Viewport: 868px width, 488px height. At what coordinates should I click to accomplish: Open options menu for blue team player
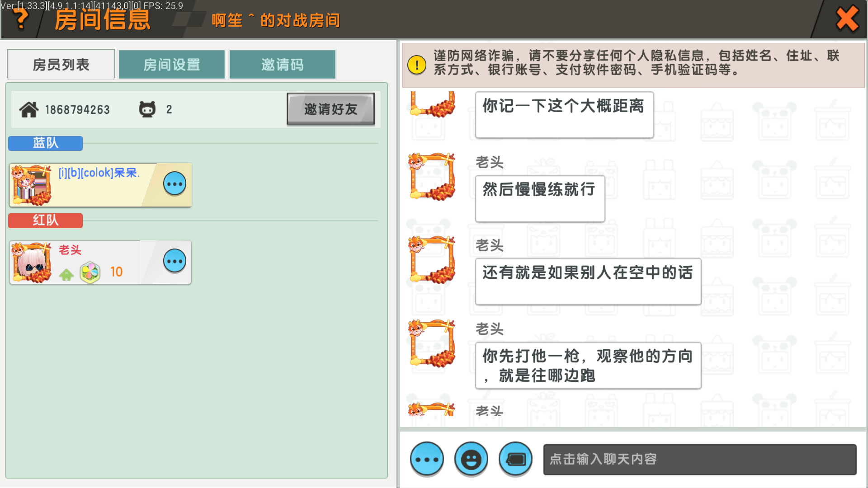(175, 184)
